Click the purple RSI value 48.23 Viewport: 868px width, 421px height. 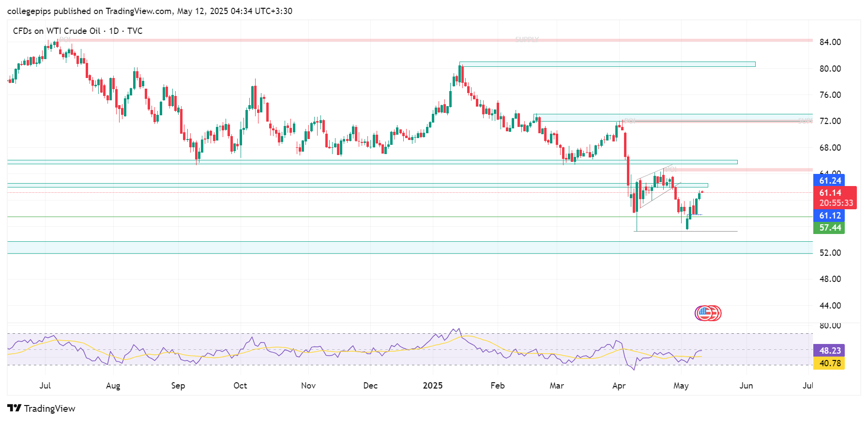point(829,350)
